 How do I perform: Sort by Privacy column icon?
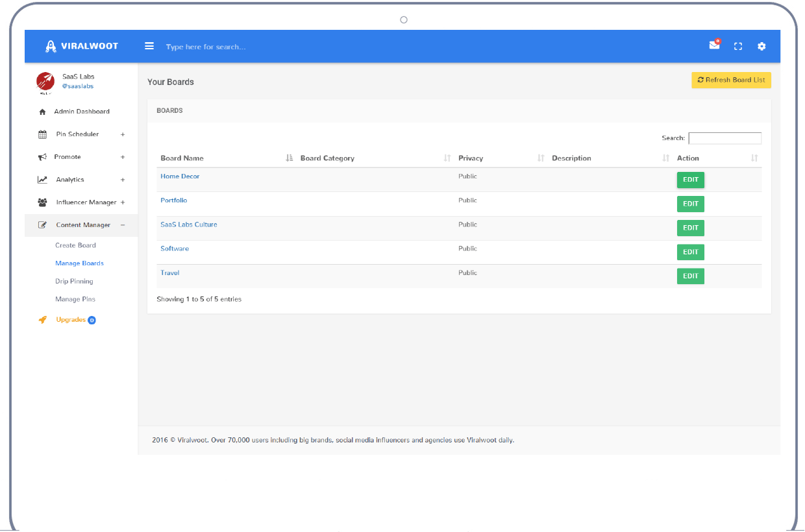(x=541, y=158)
